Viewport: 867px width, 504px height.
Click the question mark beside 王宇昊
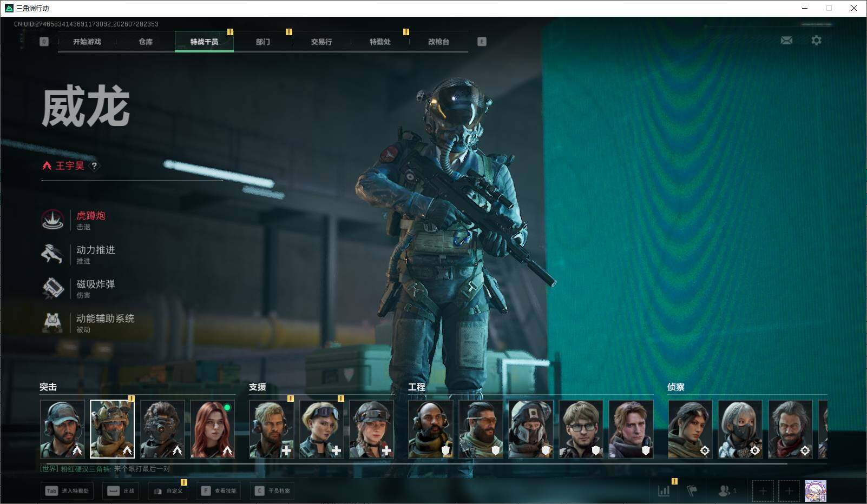[94, 166]
